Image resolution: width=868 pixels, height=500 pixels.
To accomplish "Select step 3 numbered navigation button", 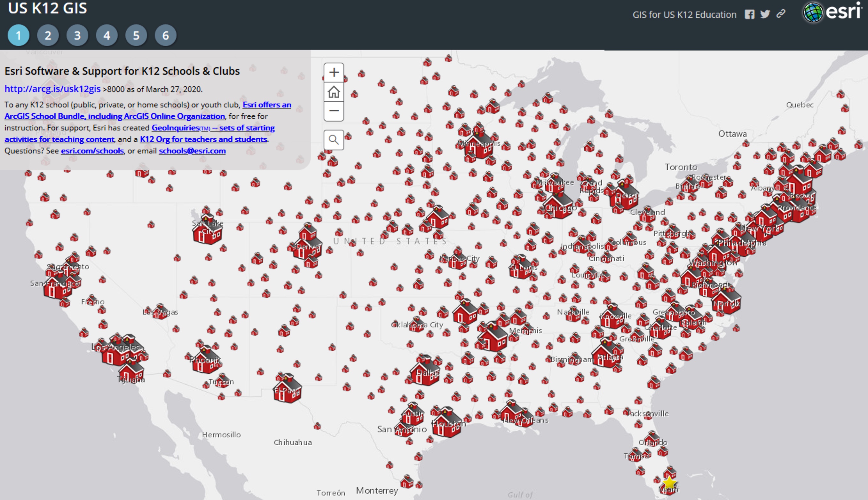I will click(77, 36).
